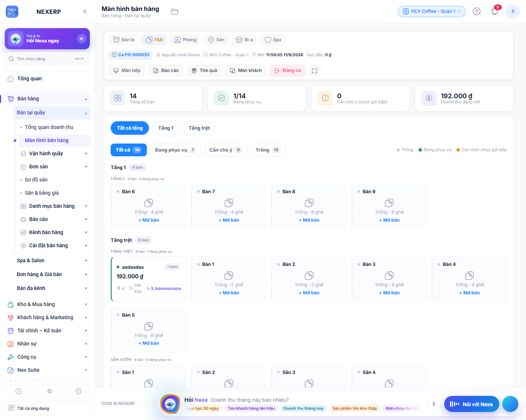Click the Đơn sân calendar icon
526x420 pixels.
[23, 167]
